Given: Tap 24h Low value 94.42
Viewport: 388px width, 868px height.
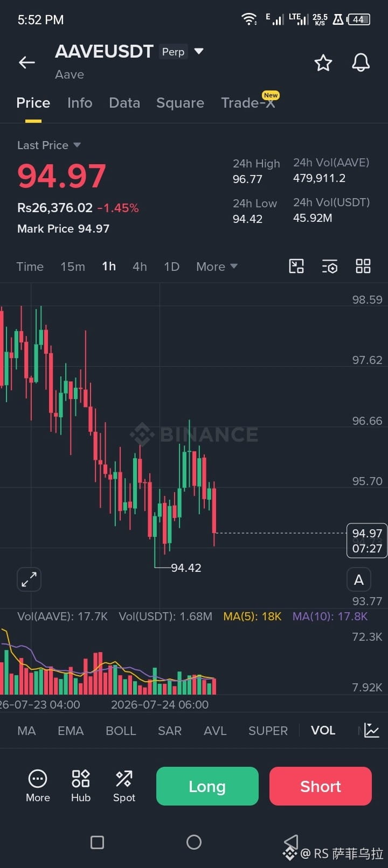Looking at the screenshot, I should [x=247, y=219].
